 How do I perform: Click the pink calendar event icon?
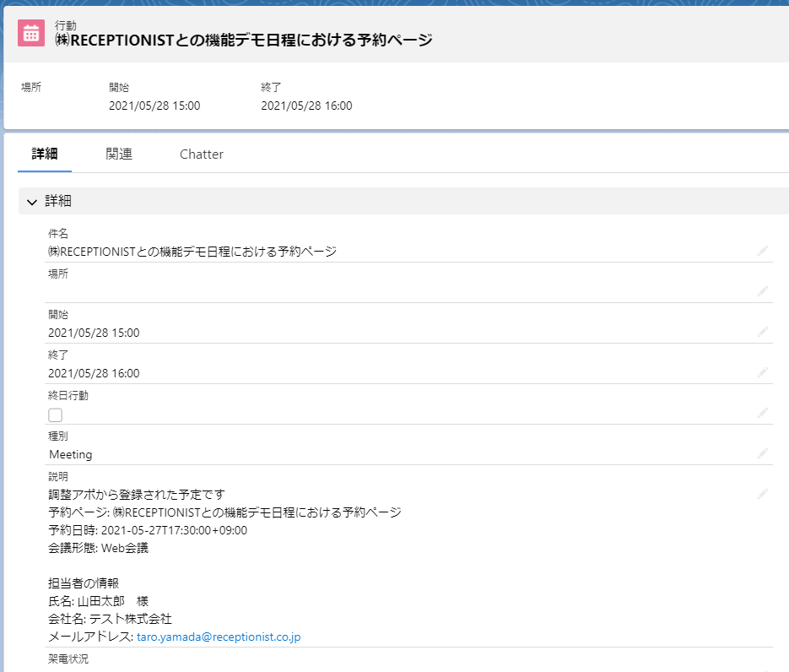click(31, 33)
